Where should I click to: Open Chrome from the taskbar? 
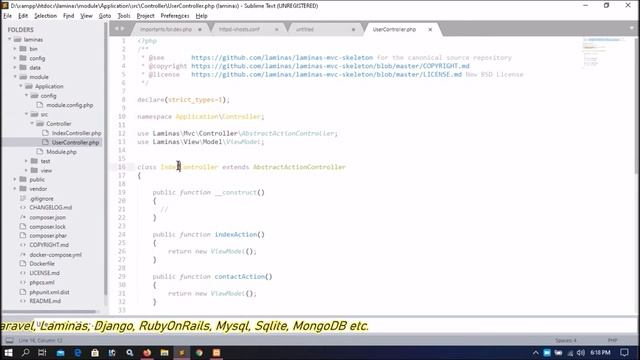(x=199, y=353)
